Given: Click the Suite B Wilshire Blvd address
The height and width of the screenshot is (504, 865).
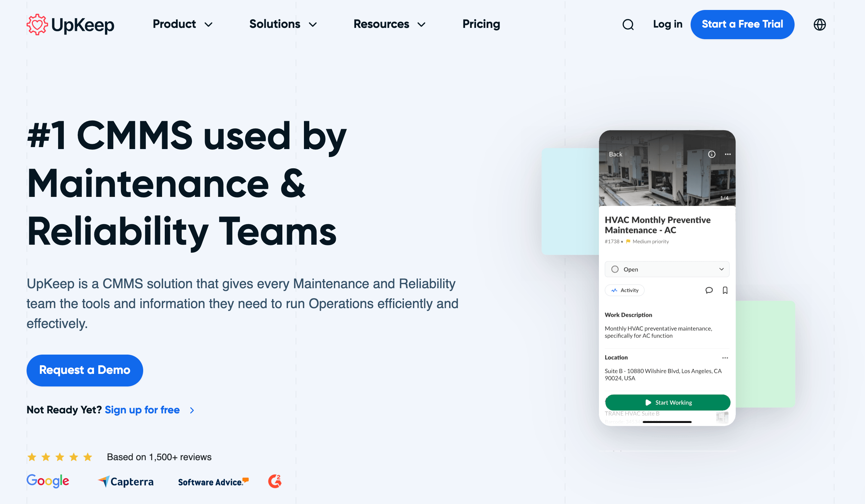Looking at the screenshot, I should click(x=663, y=375).
